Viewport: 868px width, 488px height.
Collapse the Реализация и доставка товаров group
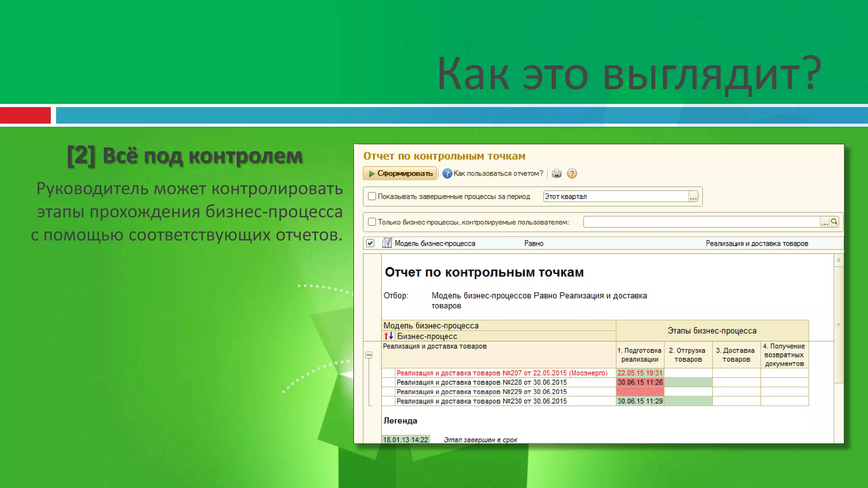(x=369, y=355)
